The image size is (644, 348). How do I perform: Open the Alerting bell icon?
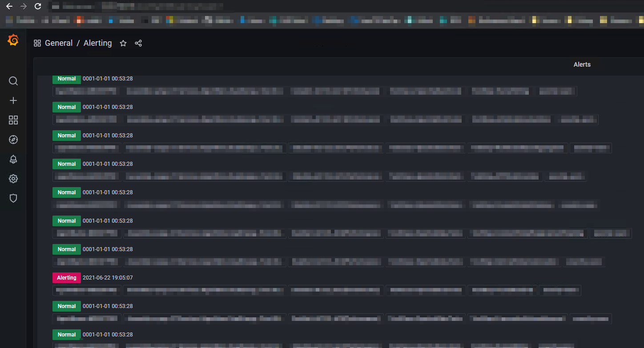(x=13, y=159)
